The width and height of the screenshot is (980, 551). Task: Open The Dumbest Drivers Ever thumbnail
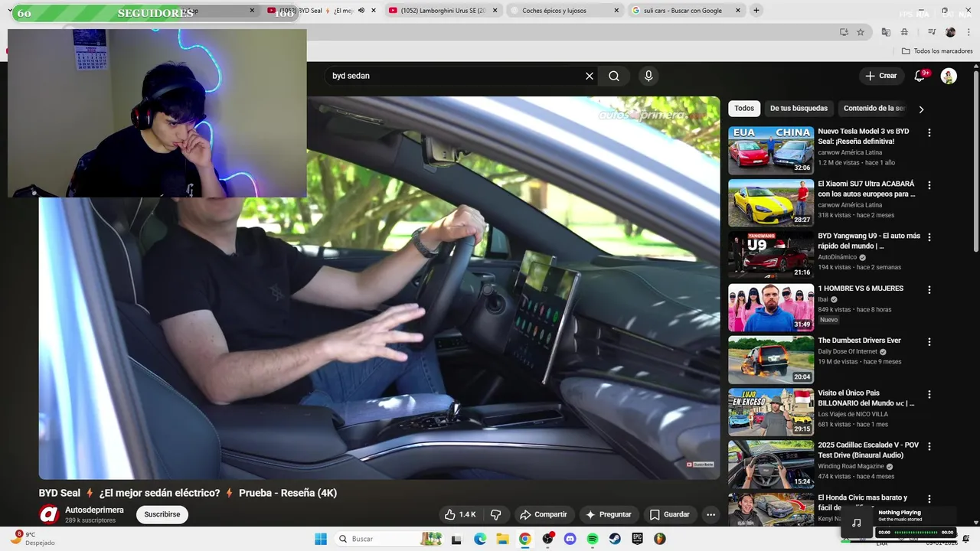tap(770, 360)
